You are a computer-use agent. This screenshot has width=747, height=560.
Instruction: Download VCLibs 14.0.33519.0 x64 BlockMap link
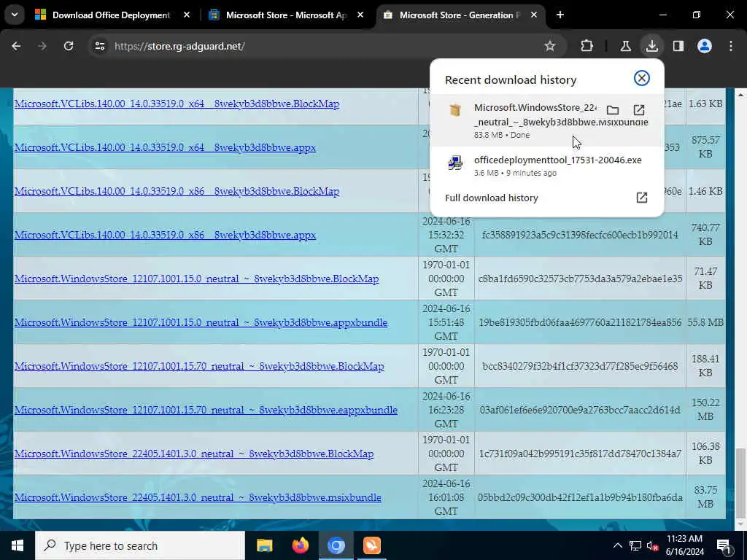click(177, 104)
